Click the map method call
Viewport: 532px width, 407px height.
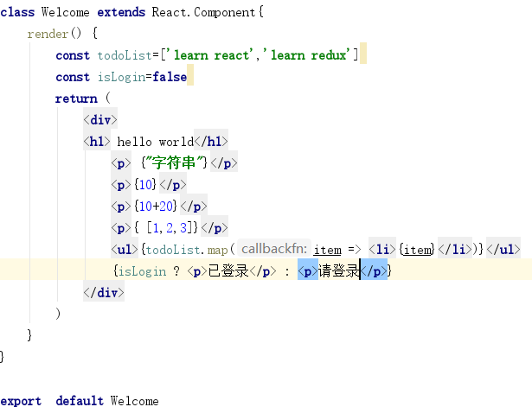point(217,250)
